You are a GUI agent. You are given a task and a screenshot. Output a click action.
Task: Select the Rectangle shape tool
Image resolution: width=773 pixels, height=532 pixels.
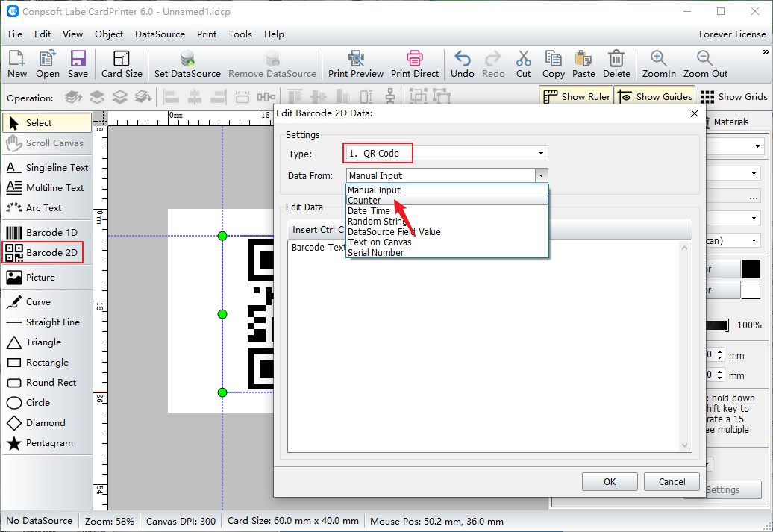[x=47, y=363]
